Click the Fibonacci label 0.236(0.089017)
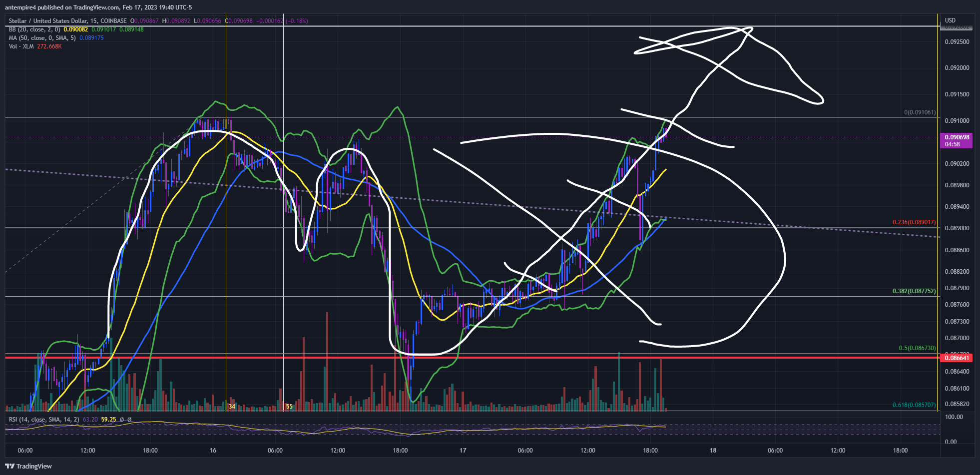Screen dimensions: 980x475 (x=914, y=222)
